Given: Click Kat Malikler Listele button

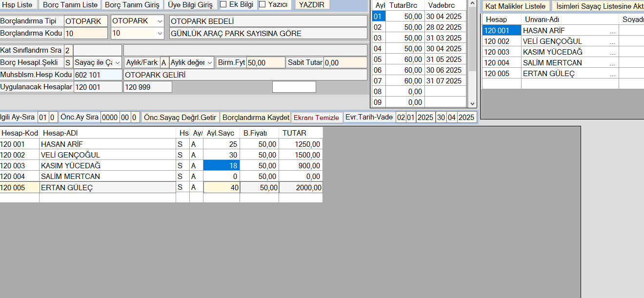Looking at the screenshot, I should click(515, 6).
